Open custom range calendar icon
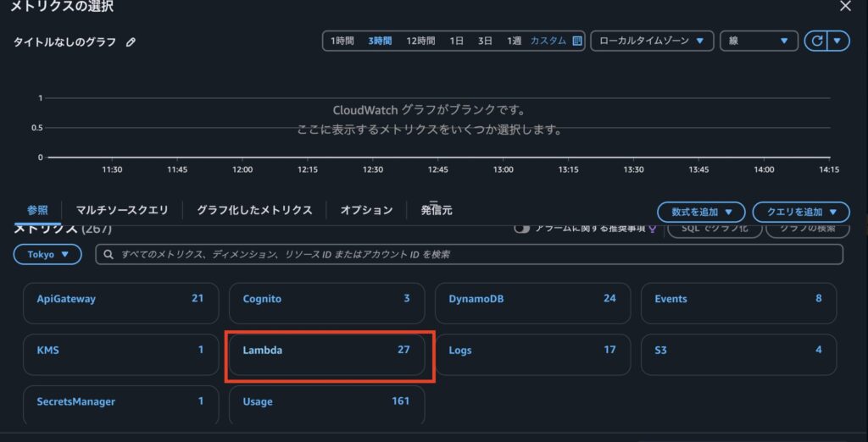The height and width of the screenshot is (442, 868). tap(576, 41)
